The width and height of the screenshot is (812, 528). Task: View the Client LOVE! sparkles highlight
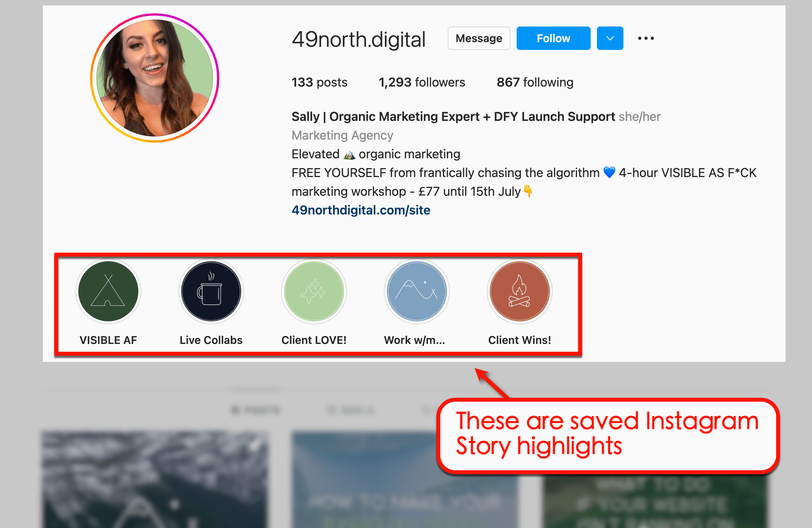click(x=314, y=291)
